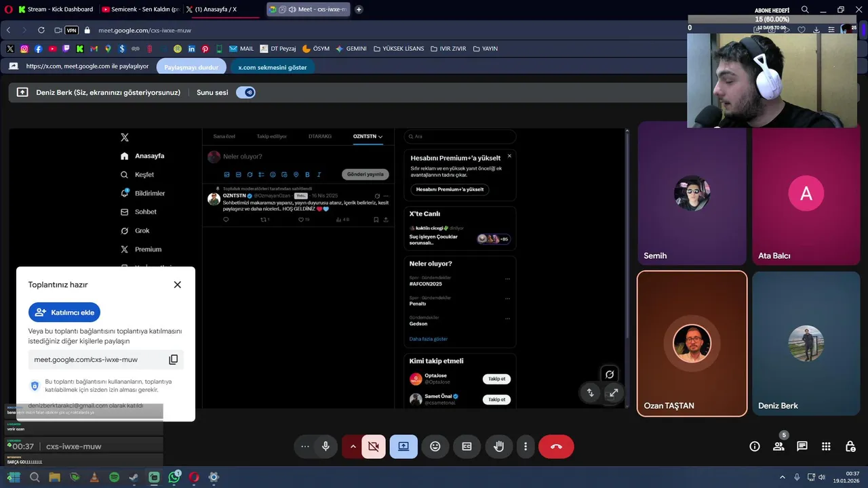
Task: Click Daha fazla göster link
Action: 429,339
